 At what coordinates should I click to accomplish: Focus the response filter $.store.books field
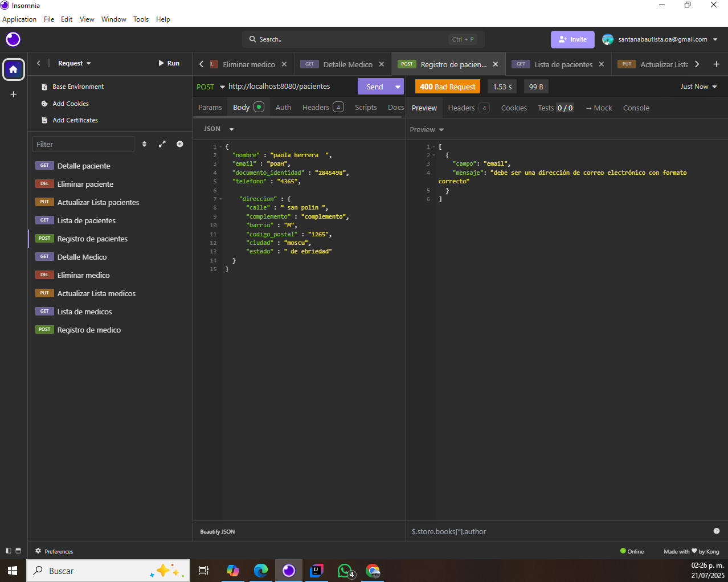click(558, 531)
